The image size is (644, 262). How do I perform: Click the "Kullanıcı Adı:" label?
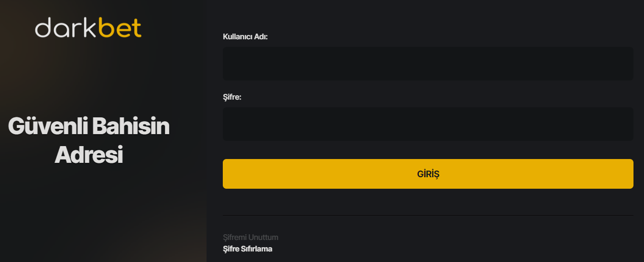[x=245, y=37]
